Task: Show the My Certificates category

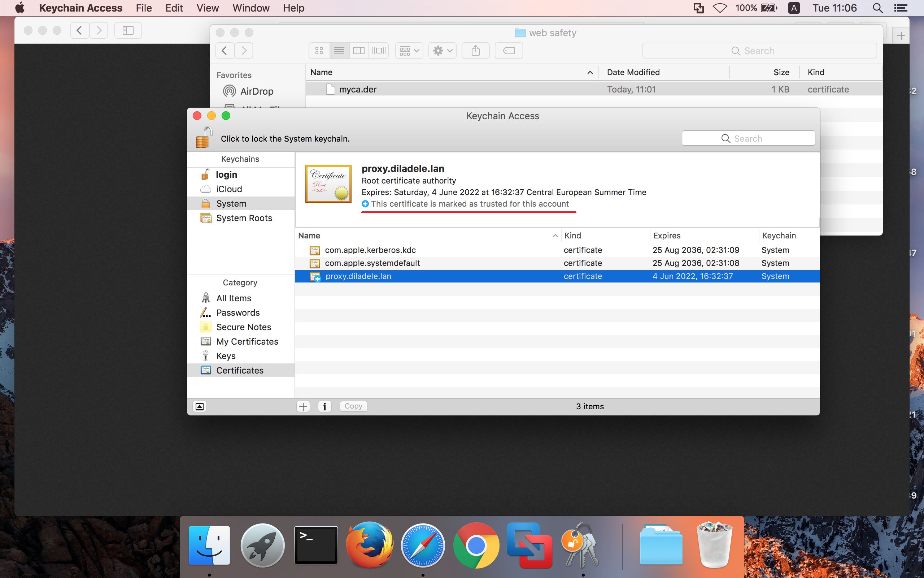Action: pyautogui.click(x=241, y=341)
